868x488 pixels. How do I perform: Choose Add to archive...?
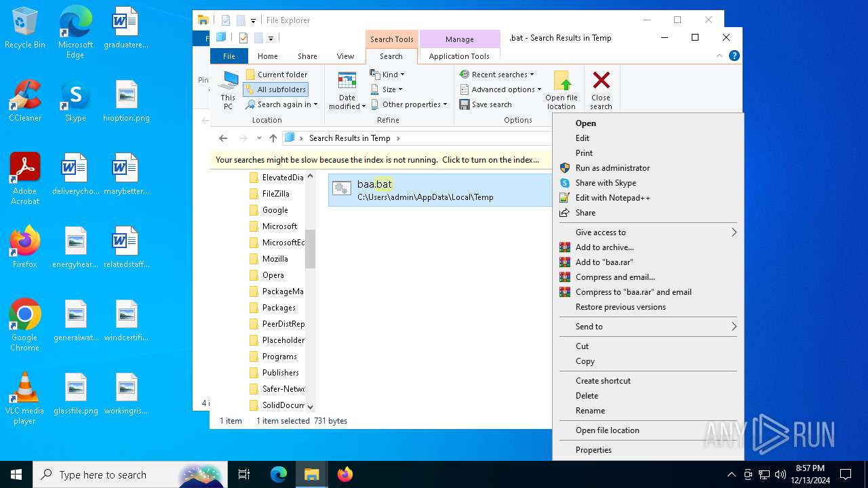(648, 247)
